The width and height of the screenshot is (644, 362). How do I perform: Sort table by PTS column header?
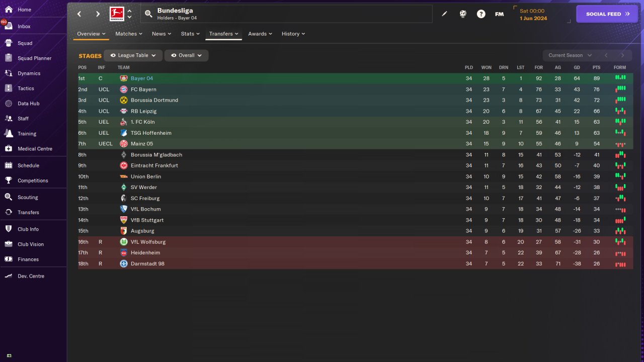point(596,67)
